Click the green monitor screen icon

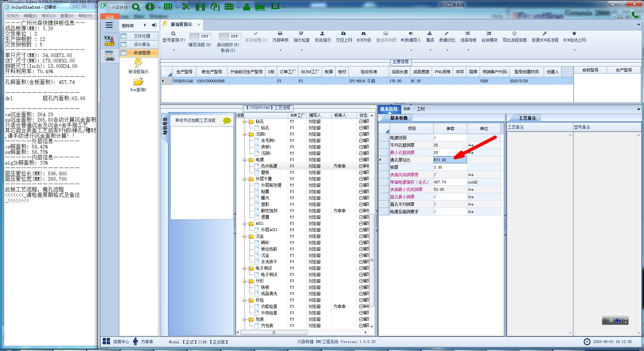275,6
